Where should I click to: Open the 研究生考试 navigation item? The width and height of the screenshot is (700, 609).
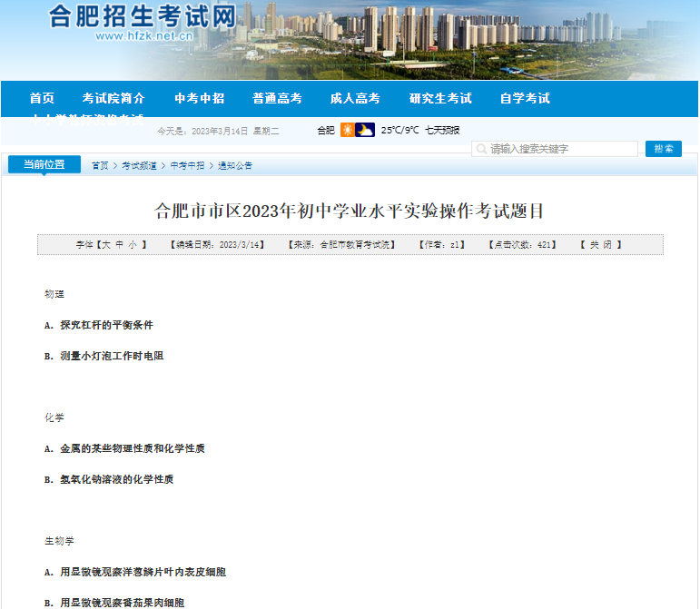click(440, 98)
